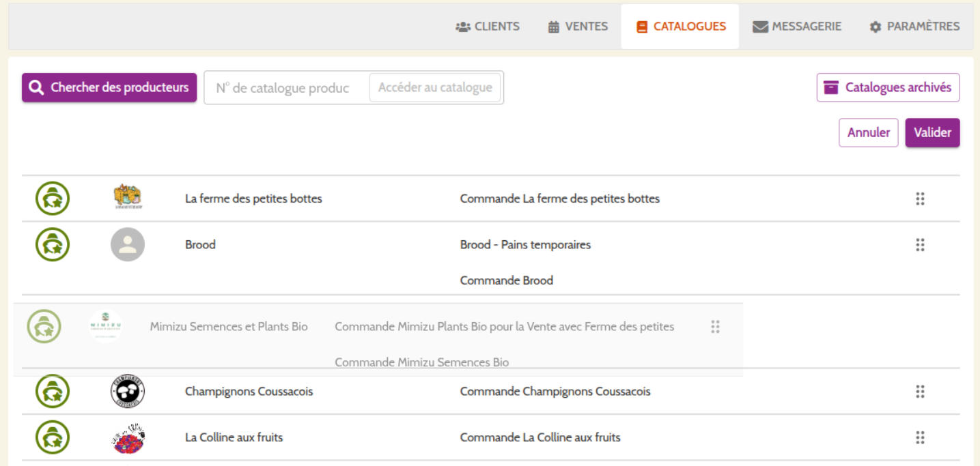Click the green farmer badge beside Brood

(x=53, y=244)
